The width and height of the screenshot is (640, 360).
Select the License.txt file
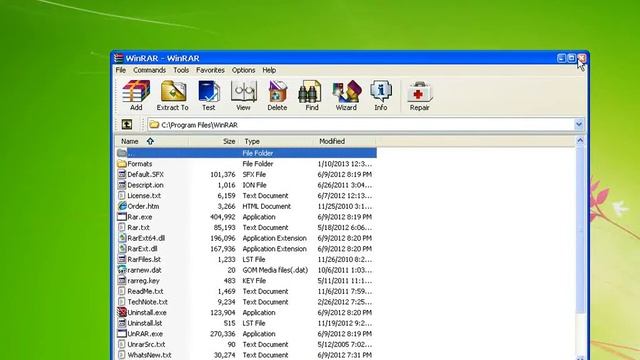click(x=144, y=196)
